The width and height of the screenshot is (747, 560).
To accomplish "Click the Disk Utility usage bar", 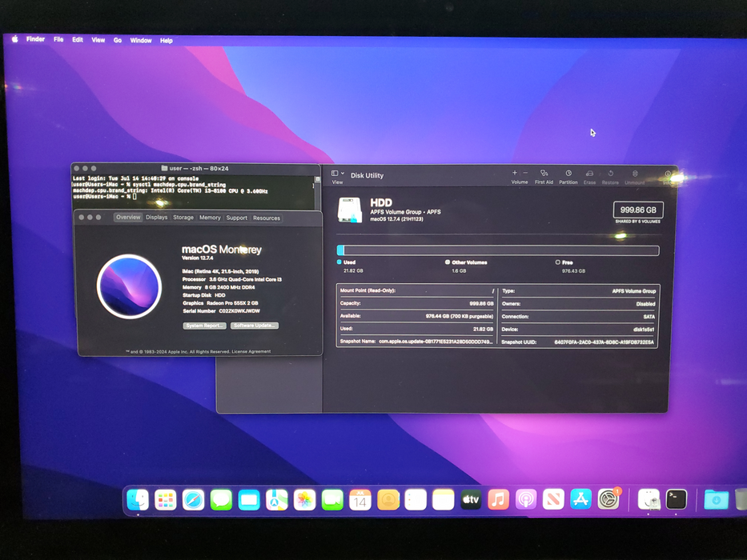I will [x=498, y=250].
